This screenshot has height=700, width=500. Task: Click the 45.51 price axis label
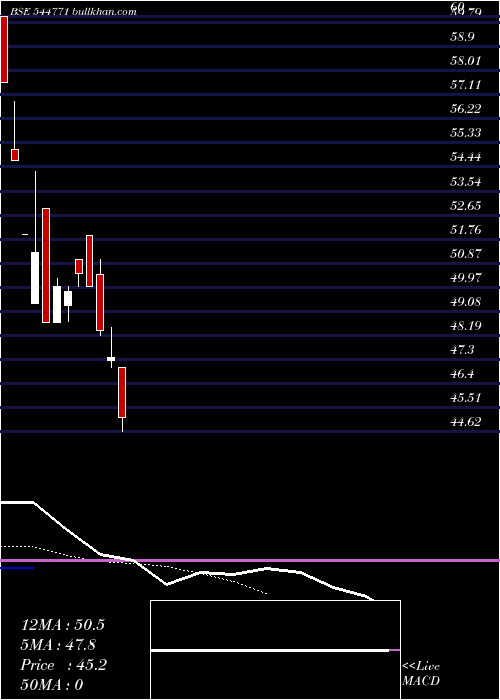point(465,398)
